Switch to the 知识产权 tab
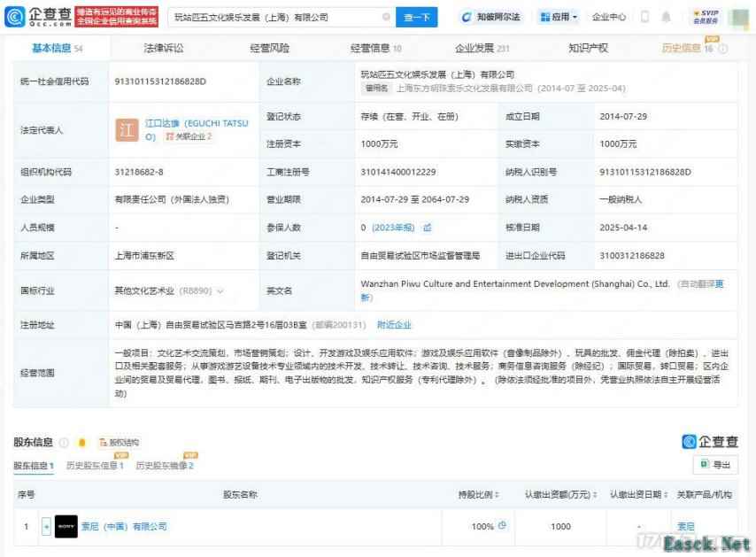756x557 pixels. point(588,48)
